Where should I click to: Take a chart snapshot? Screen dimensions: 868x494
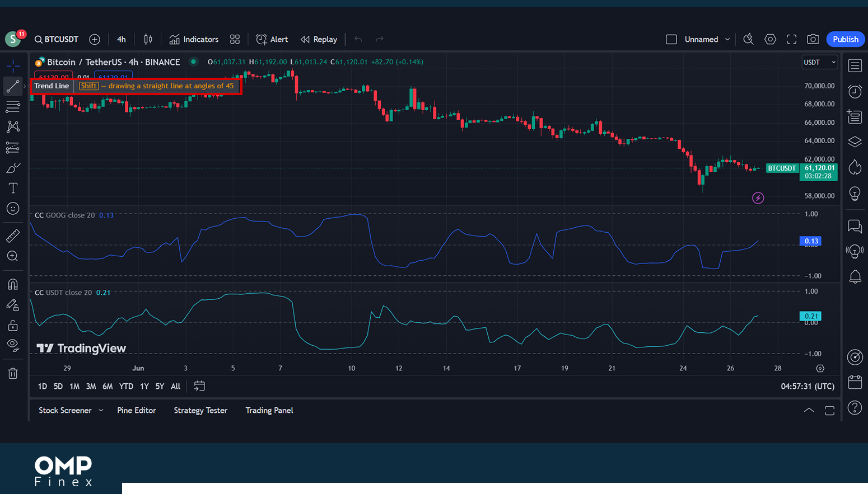point(813,39)
